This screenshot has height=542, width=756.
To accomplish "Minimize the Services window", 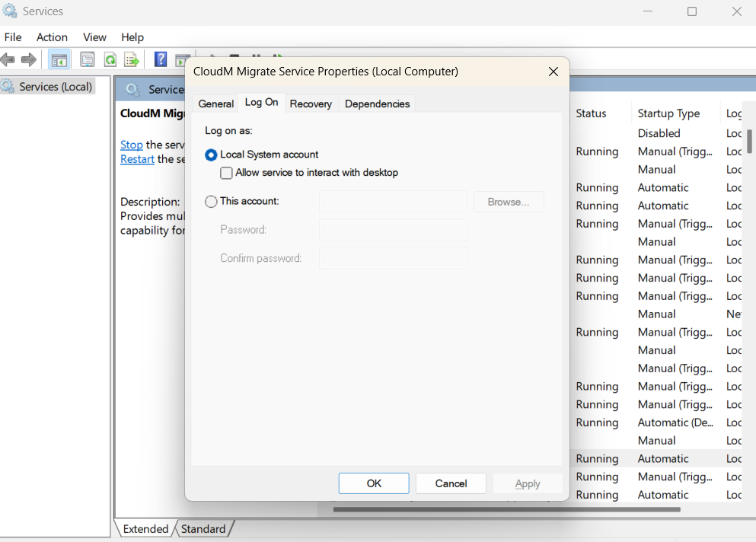I will 648,11.
